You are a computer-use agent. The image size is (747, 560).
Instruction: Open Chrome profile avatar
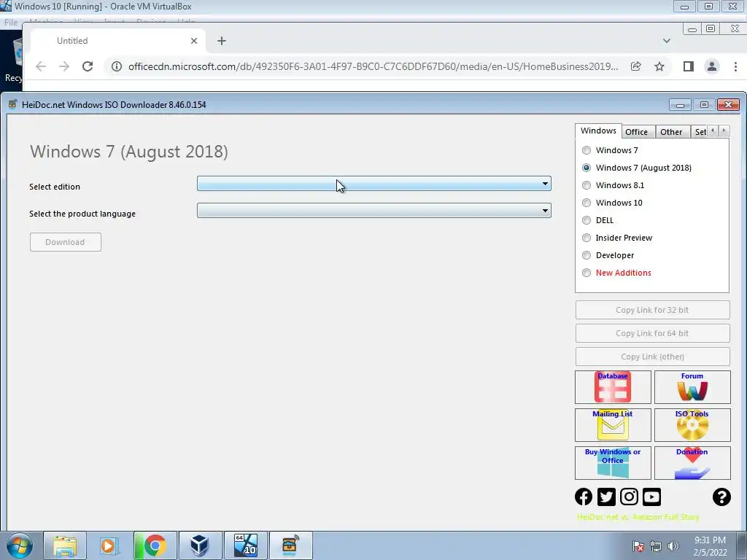click(x=712, y=66)
